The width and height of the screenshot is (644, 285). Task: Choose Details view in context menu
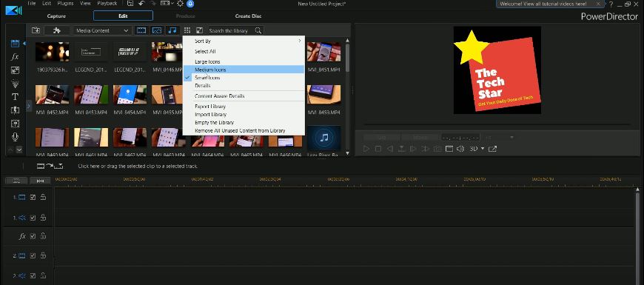(244, 85)
